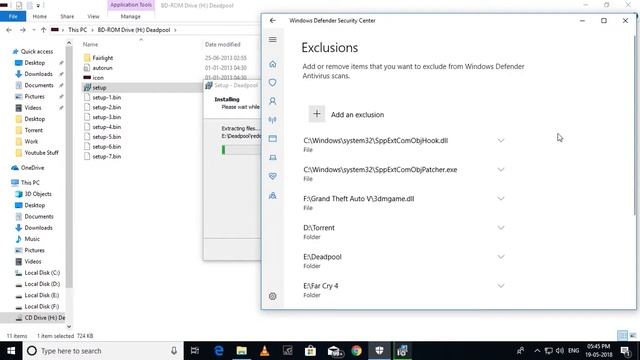Open VLC media player taskbar icon
Image resolution: width=640 pixels, height=360 pixels.
coord(264,351)
